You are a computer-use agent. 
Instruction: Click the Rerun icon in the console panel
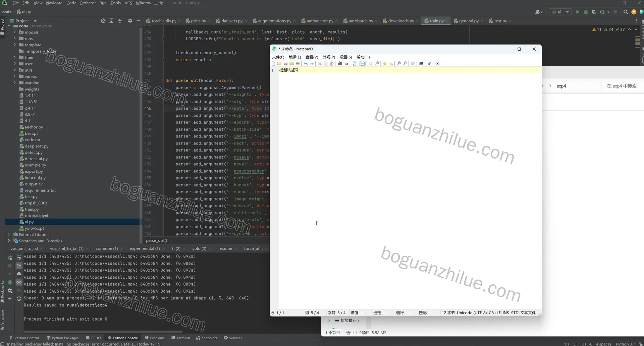tap(10, 257)
